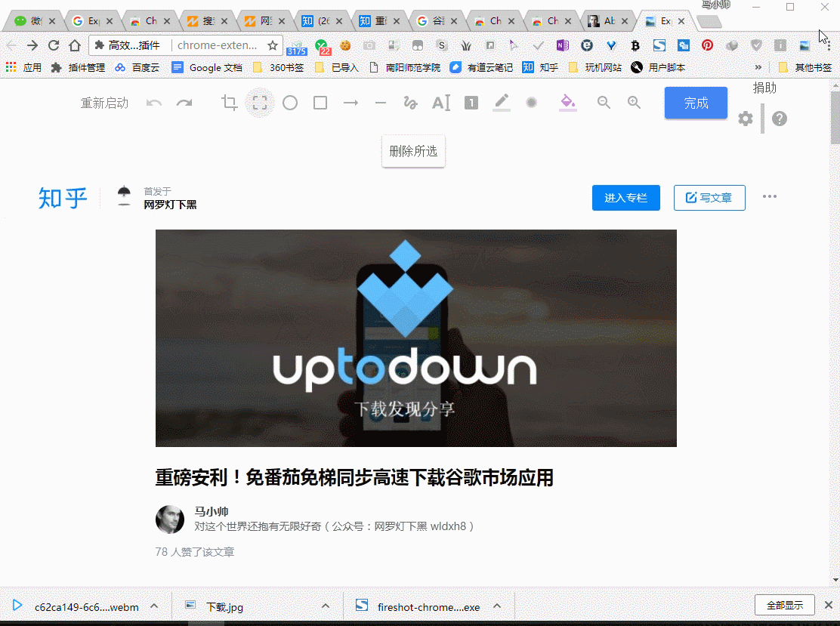
Task: Click '78 人赞了该文章' text
Action: [x=195, y=552]
